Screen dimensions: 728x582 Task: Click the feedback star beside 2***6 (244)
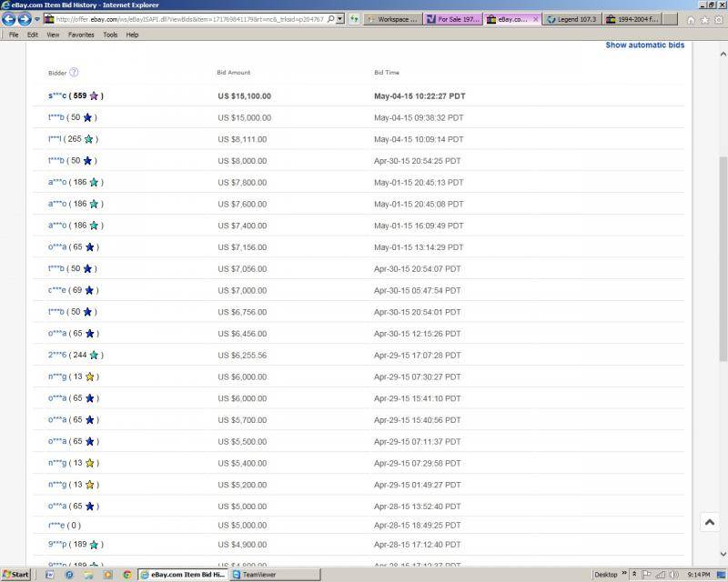tap(94, 356)
